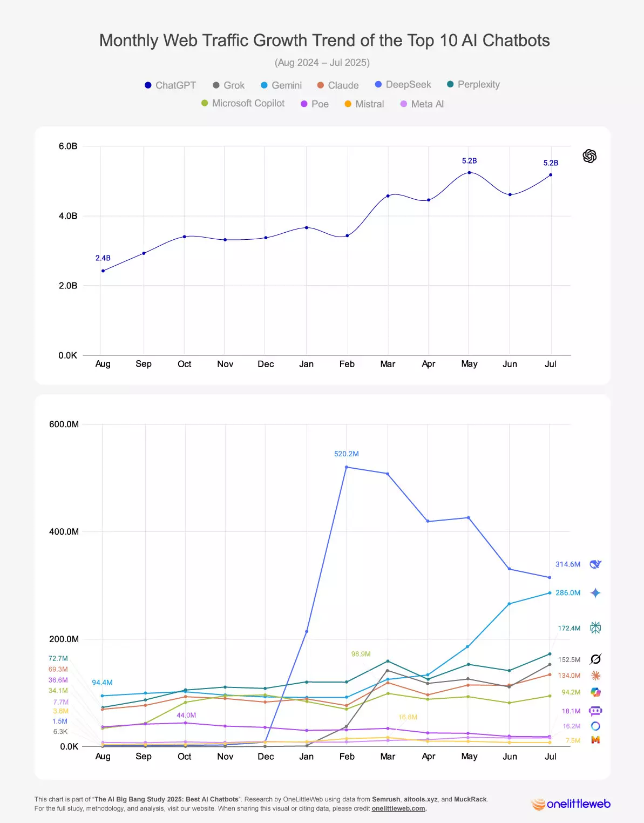Screen dimensions: 644x823
Task: Click the Poe legend label
Action: pyautogui.click(x=320, y=104)
